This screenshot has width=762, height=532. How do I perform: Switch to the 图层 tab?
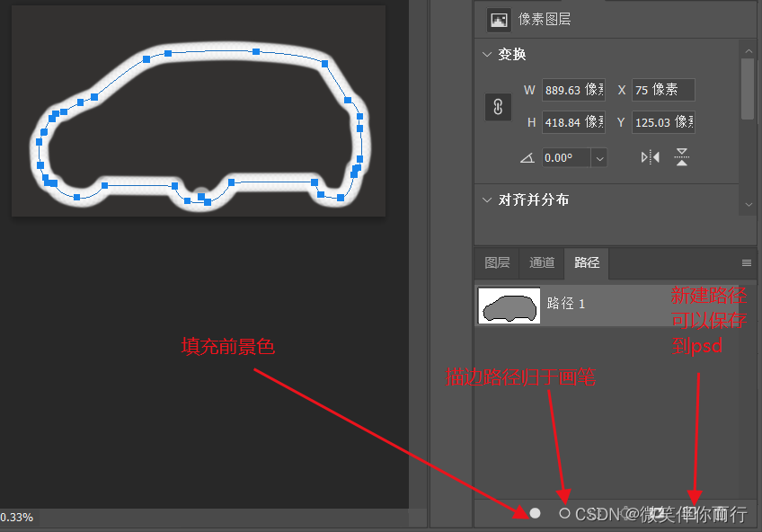pyautogui.click(x=497, y=262)
